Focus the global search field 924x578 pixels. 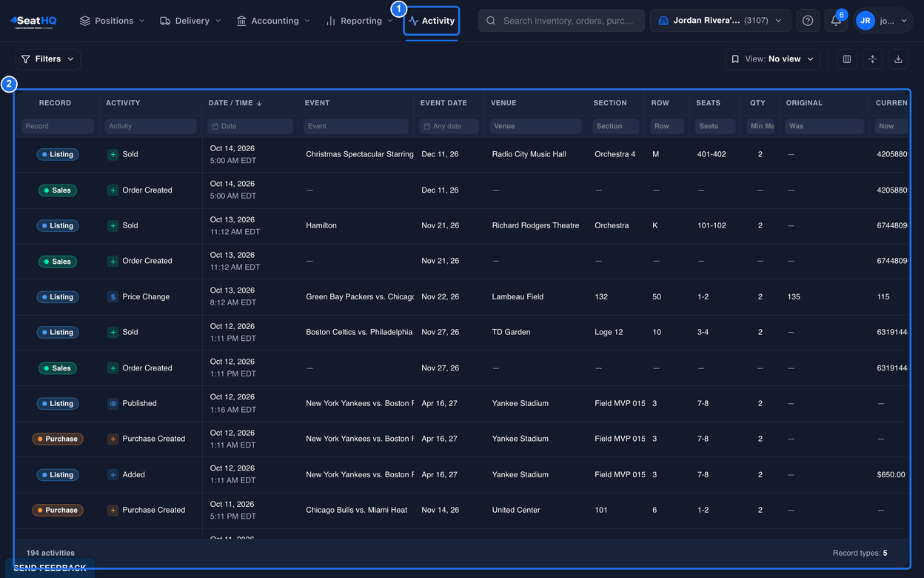pos(561,21)
